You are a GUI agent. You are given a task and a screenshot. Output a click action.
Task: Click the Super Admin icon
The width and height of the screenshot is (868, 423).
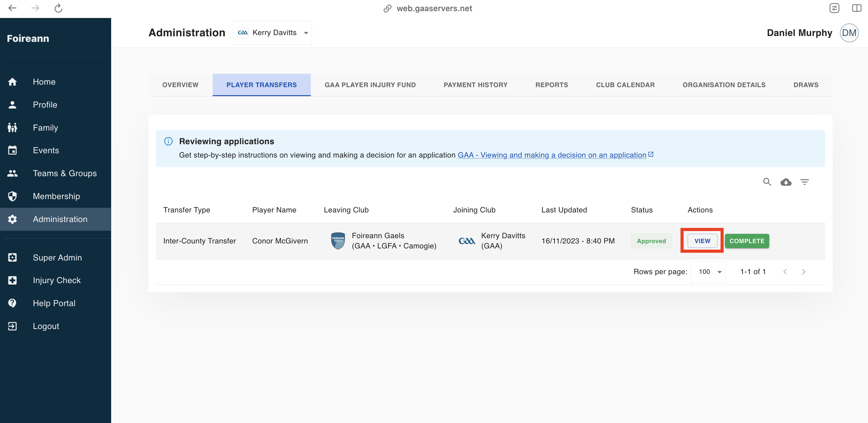coord(12,257)
